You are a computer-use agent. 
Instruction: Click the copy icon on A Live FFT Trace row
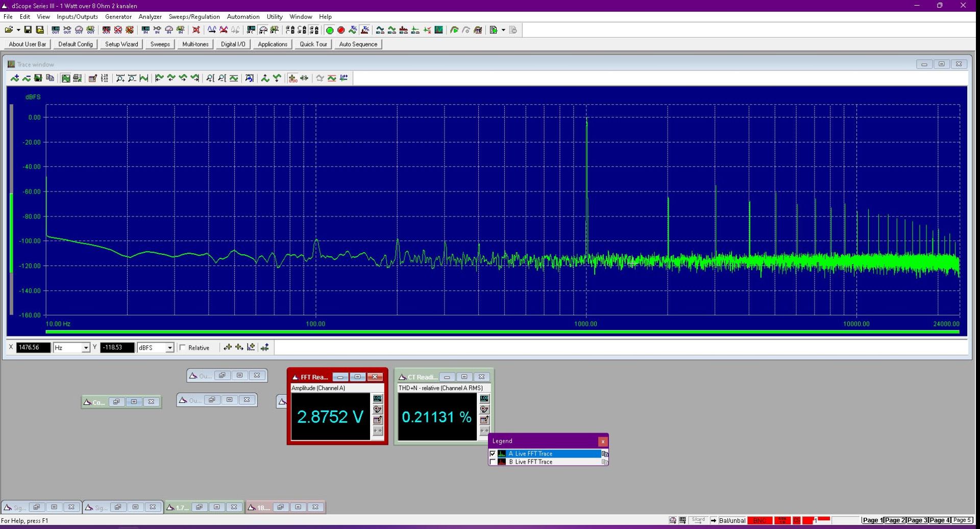(x=605, y=453)
